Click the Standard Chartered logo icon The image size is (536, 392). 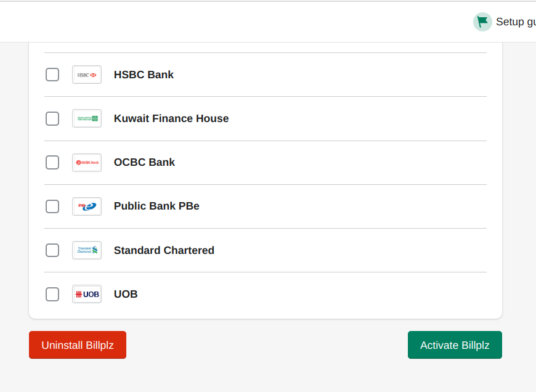point(87,250)
